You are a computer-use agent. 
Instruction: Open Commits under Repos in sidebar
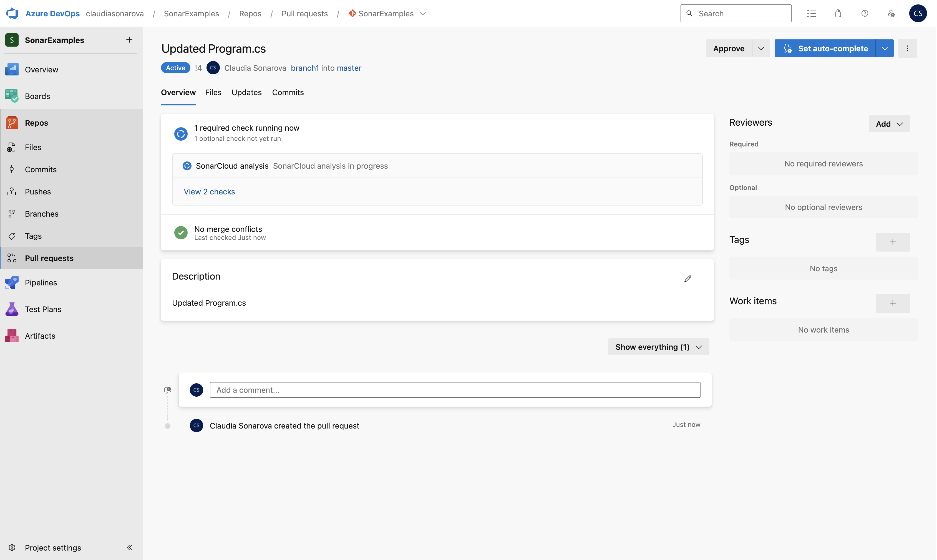(x=72, y=169)
